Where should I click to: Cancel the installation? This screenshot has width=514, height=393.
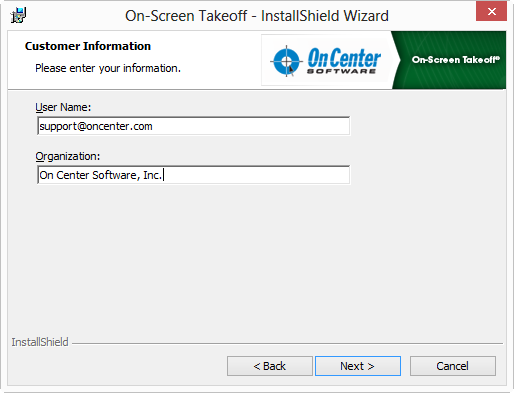[x=453, y=366]
